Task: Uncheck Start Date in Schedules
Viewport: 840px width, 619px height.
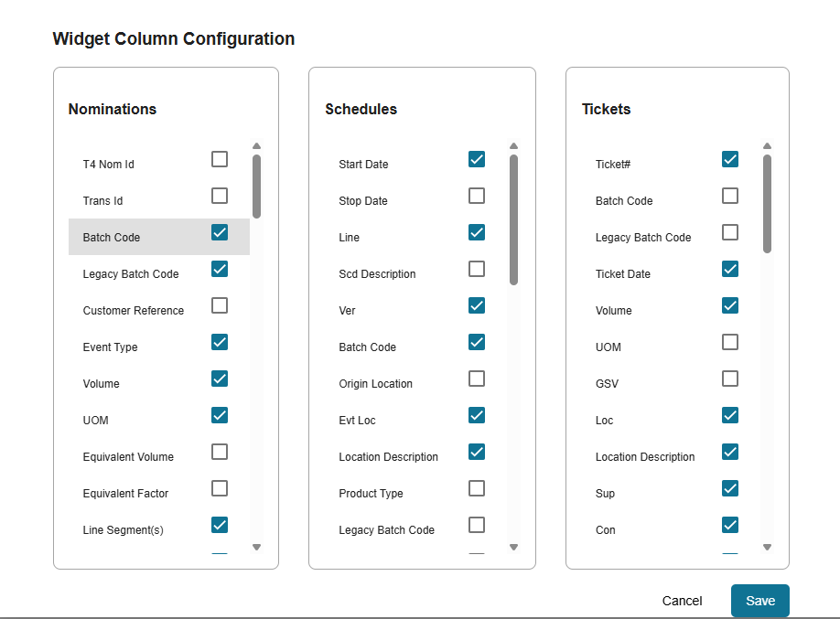Action: click(477, 160)
